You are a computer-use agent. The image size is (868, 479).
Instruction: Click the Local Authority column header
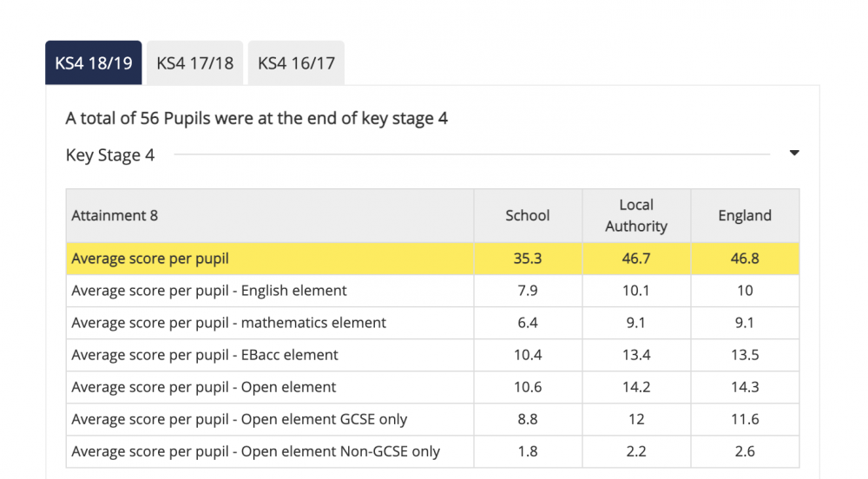point(636,215)
